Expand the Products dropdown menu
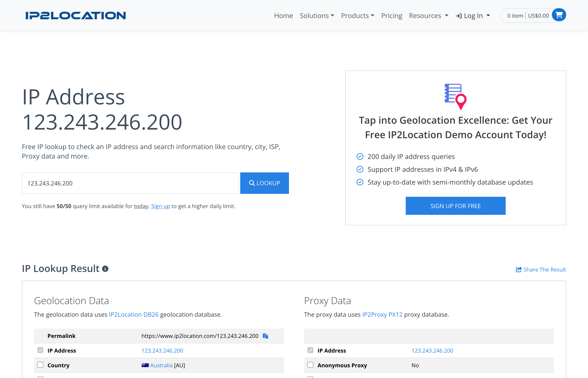Screen dimensions: 588x378 coord(358,16)
